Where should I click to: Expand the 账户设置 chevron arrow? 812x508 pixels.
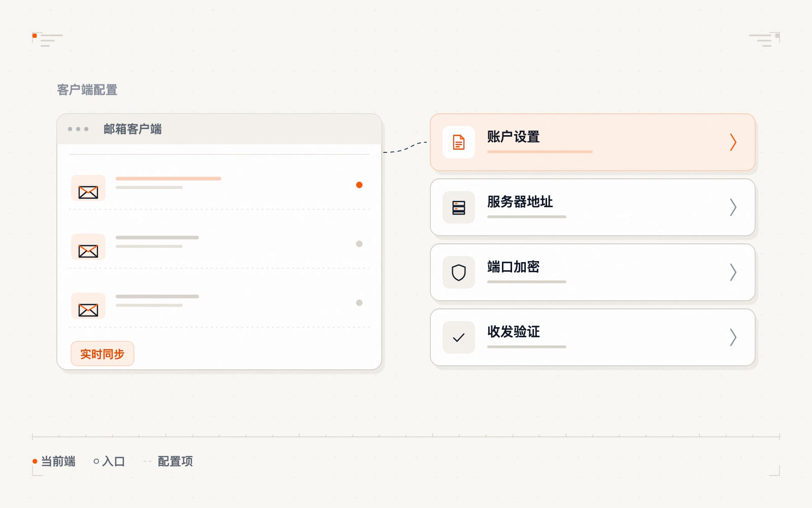(733, 142)
